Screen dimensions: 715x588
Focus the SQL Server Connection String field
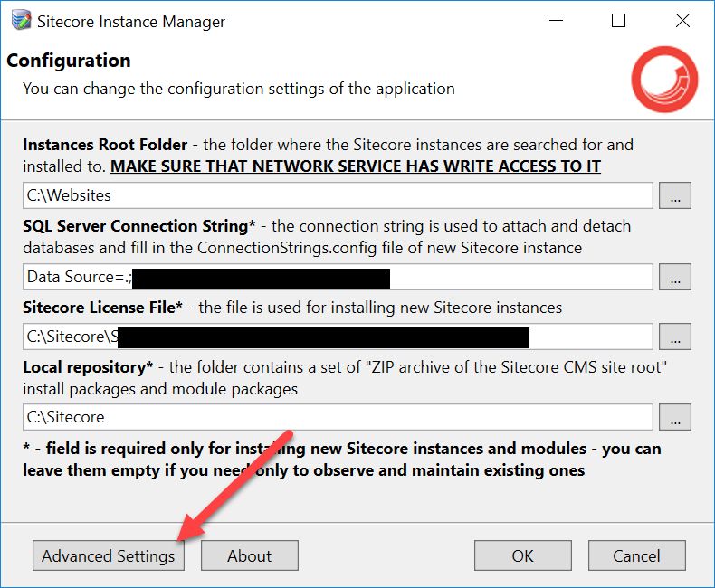[x=338, y=277]
